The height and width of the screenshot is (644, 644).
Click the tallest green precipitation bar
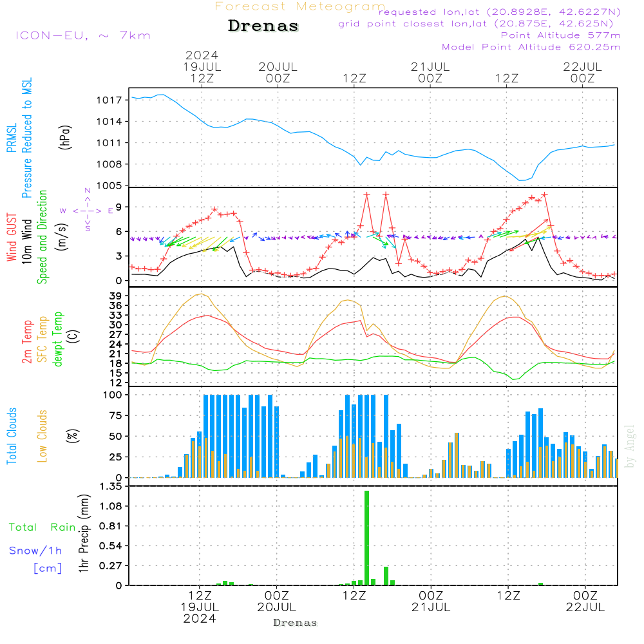pos(366,537)
